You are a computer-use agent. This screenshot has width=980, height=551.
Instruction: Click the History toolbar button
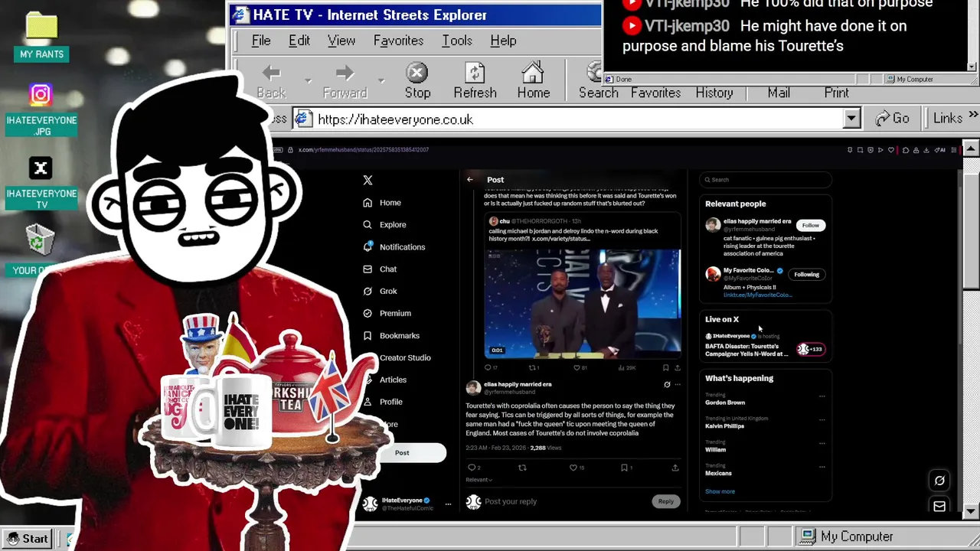pos(714,93)
